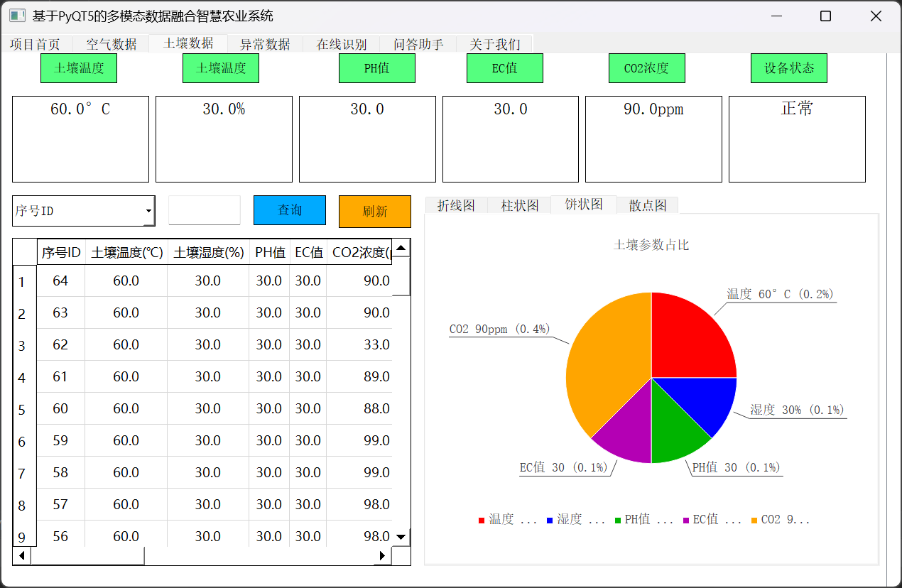Click the table's vertical scrollbar up arrow
Viewport: 902px width, 588px height.
(401, 248)
